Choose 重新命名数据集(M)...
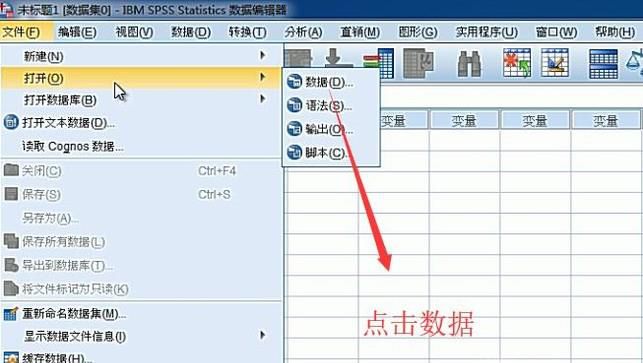Viewport: 643px width, 363px height. coord(141,314)
